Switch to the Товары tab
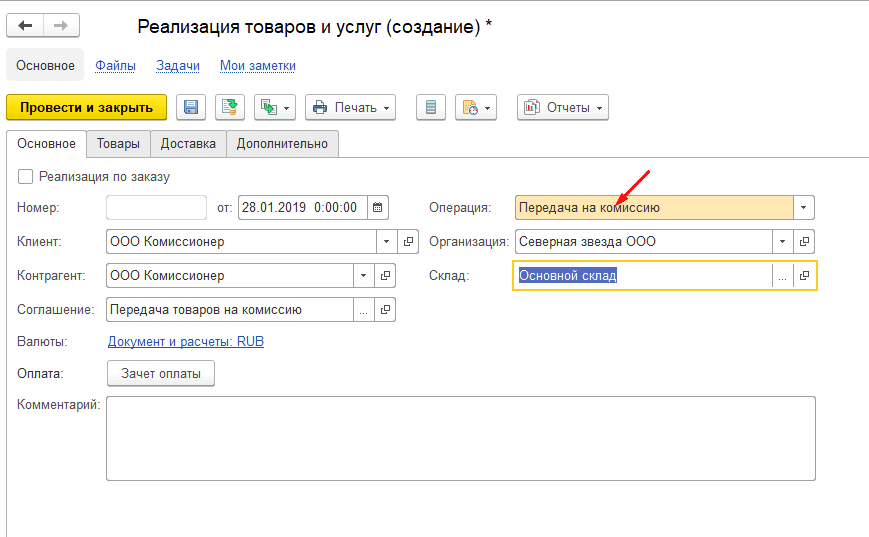Image resolution: width=869 pixels, height=537 pixels. pos(118,144)
